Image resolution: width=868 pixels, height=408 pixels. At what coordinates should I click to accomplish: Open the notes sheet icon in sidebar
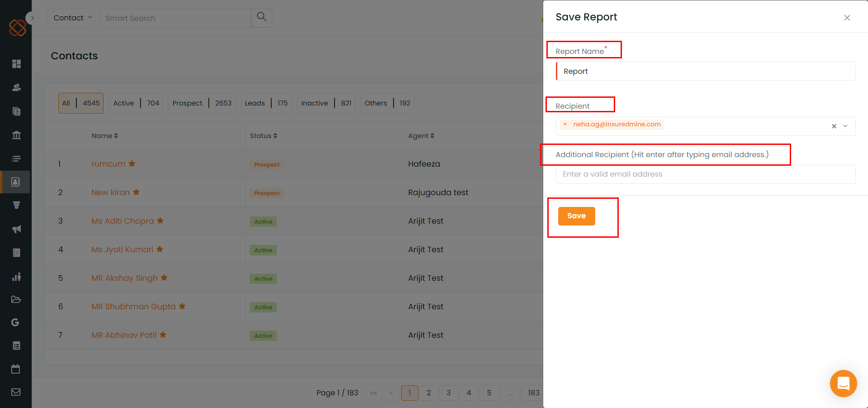coord(16,253)
